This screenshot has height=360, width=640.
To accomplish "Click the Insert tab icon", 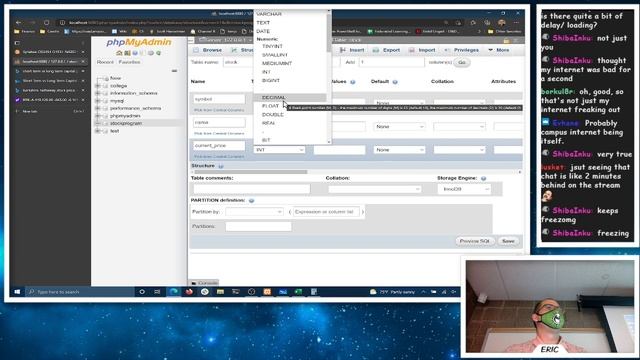I will (x=343, y=50).
